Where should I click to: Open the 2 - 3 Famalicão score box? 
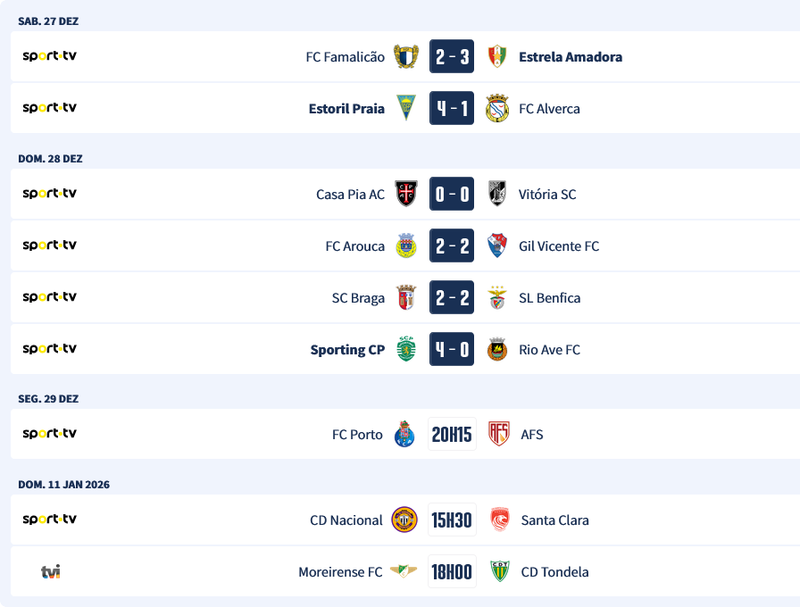click(452, 57)
